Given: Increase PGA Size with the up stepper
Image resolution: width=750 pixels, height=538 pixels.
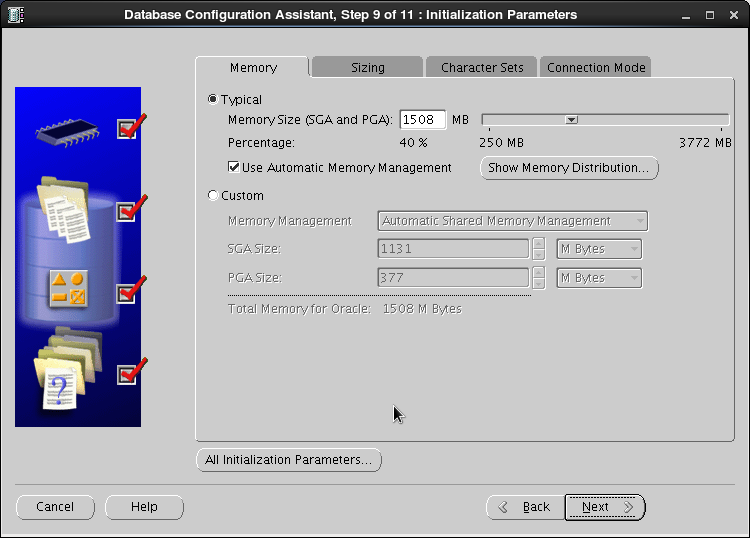Looking at the screenshot, I should (539, 272).
